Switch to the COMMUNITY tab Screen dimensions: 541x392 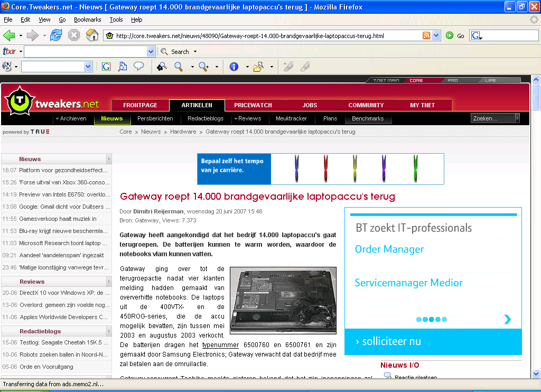(x=366, y=105)
